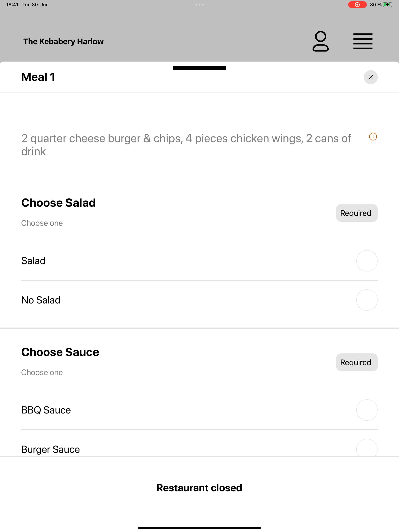
Task: Tap the Restaurant closed button
Action: 199,488
